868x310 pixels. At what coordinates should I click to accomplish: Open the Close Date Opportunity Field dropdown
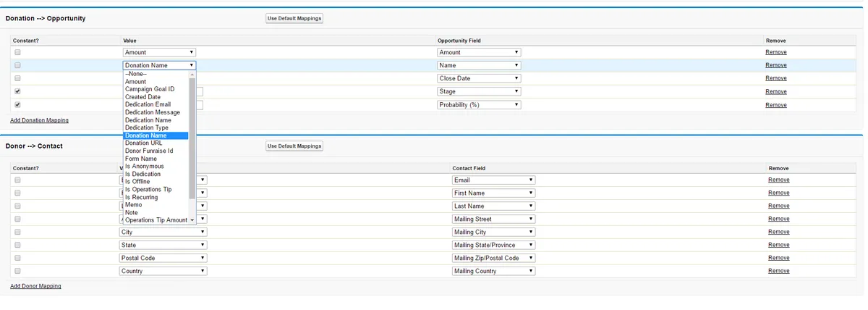tap(479, 78)
